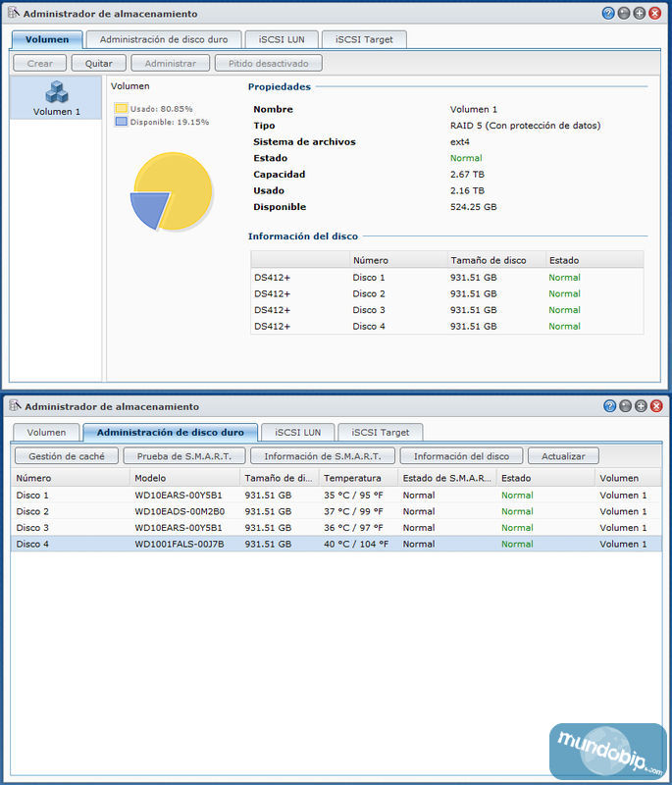This screenshot has width=672, height=785.
Task: Click the storage manager icon in top title bar
Action: click(14, 13)
